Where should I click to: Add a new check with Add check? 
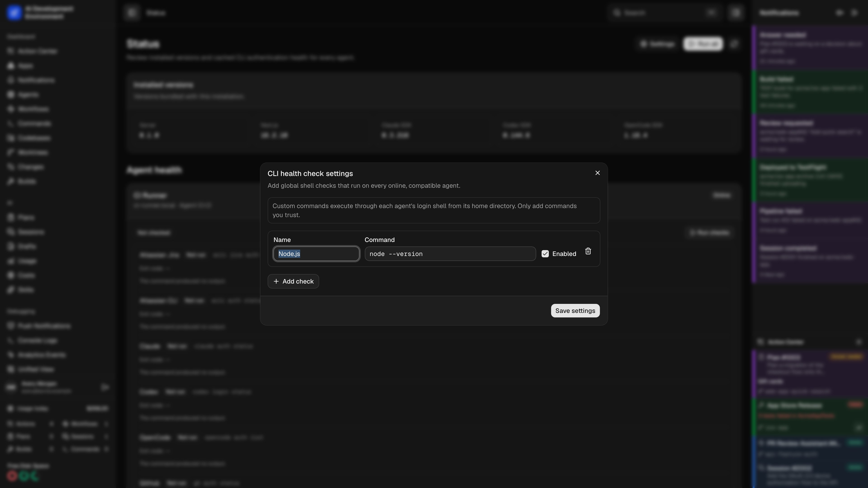pyautogui.click(x=293, y=281)
